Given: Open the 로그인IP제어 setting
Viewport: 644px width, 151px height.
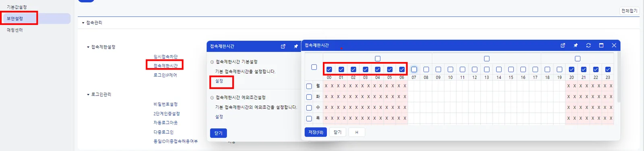Looking at the screenshot, I should click(x=165, y=75).
